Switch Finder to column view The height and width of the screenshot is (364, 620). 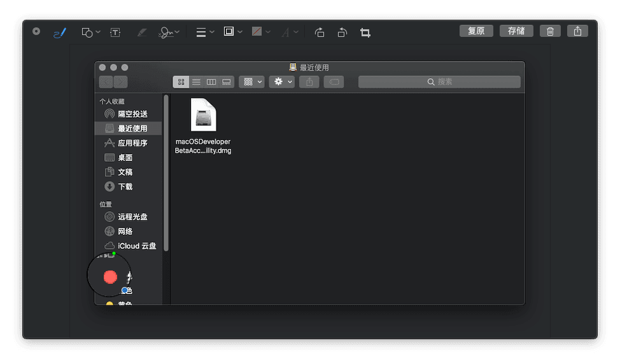(x=211, y=82)
